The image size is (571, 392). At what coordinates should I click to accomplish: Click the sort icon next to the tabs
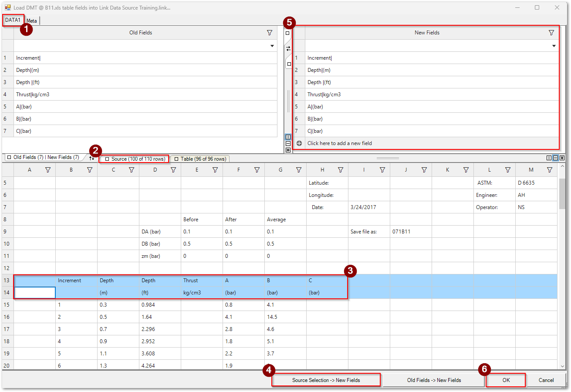click(x=91, y=159)
